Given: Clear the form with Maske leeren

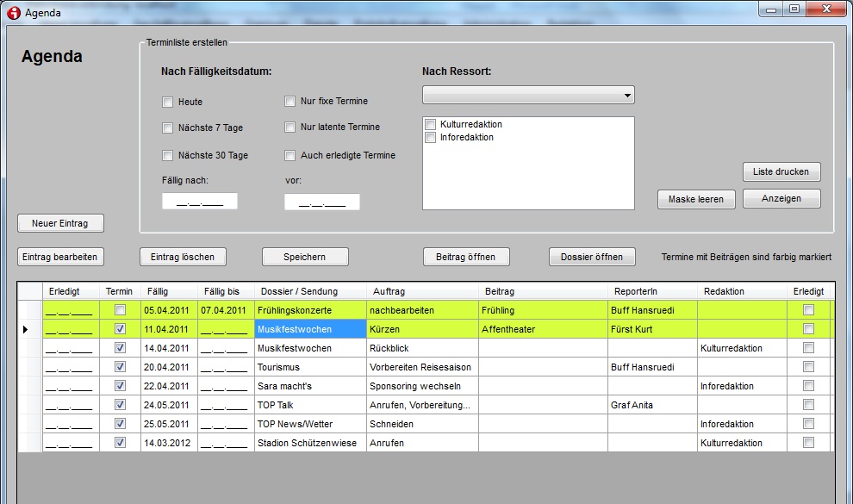Looking at the screenshot, I should click(x=696, y=199).
